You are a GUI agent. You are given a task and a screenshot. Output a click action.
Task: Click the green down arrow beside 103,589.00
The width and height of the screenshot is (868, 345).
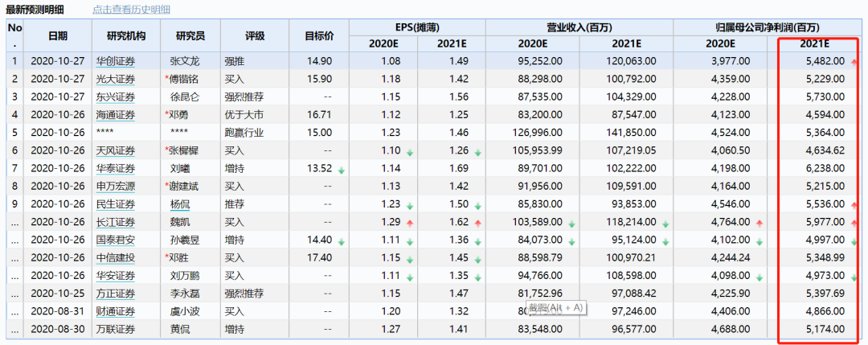[571, 224]
